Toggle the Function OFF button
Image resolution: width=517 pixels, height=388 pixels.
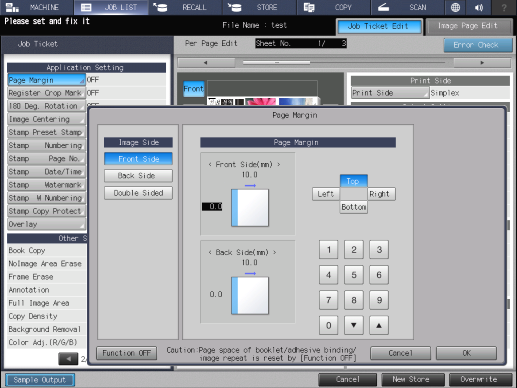126,353
